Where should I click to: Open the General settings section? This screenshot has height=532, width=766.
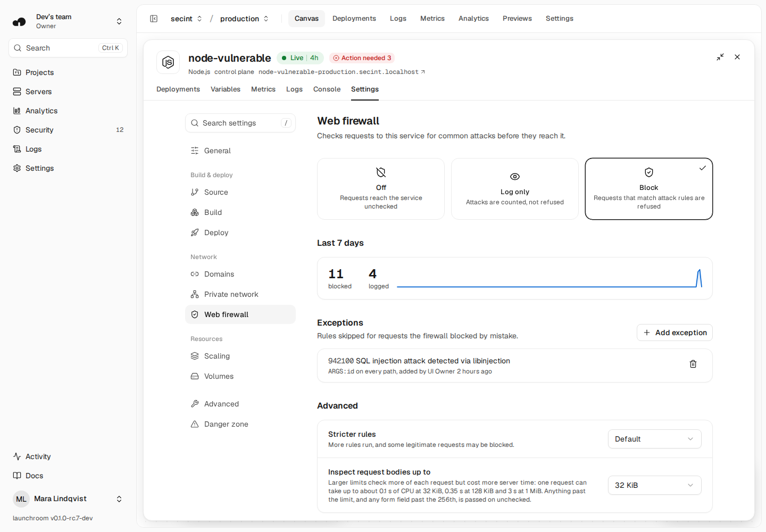pyautogui.click(x=240, y=151)
